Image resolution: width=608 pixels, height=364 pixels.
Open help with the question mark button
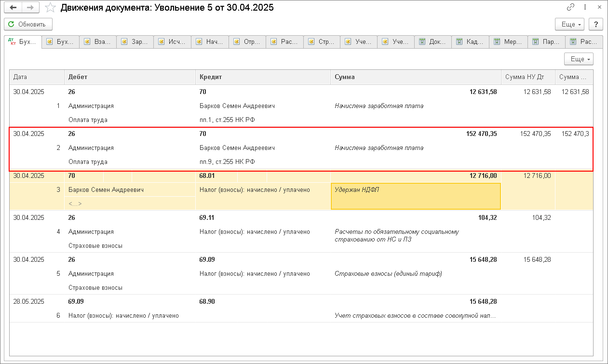coord(596,24)
